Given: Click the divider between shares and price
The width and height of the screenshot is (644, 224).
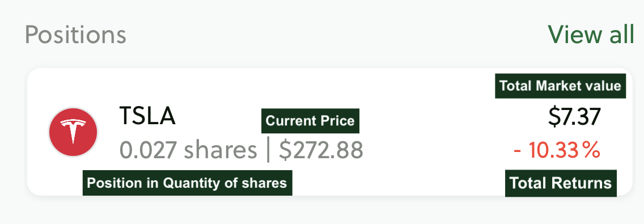Looking at the screenshot, I should (x=268, y=150).
